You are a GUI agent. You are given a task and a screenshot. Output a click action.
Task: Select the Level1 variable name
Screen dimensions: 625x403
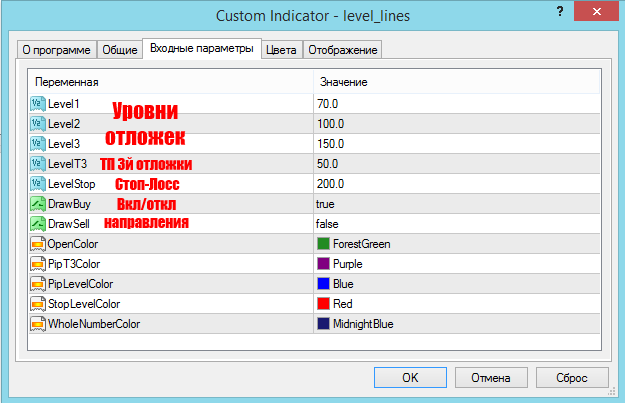[x=64, y=104]
